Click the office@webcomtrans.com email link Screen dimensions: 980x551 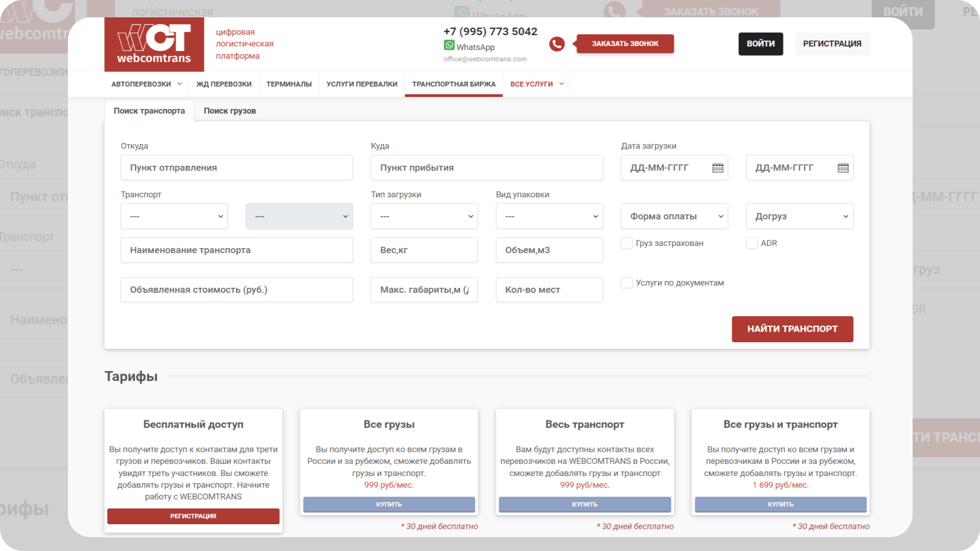[x=485, y=59]
